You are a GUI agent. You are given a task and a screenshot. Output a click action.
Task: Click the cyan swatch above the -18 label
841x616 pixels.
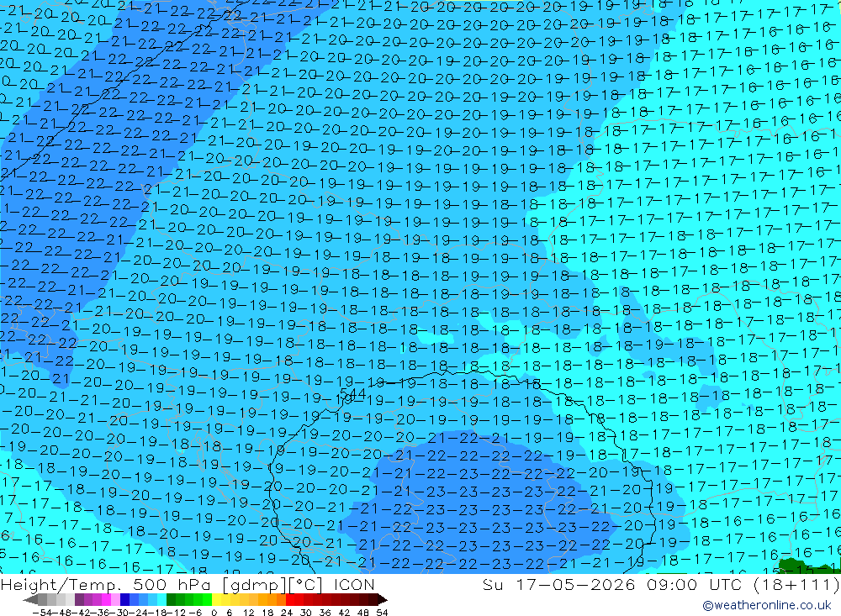coord(162,599)
